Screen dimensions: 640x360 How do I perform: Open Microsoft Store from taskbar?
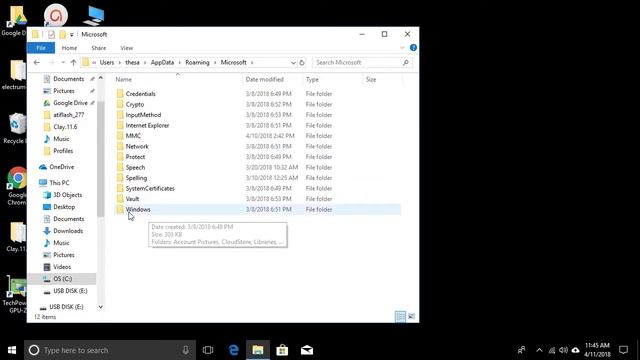(x=282, y=350)
